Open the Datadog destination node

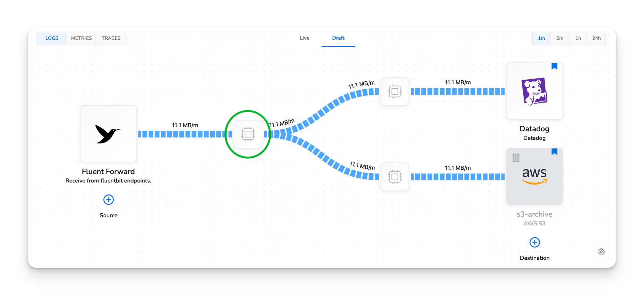[534, 91]
